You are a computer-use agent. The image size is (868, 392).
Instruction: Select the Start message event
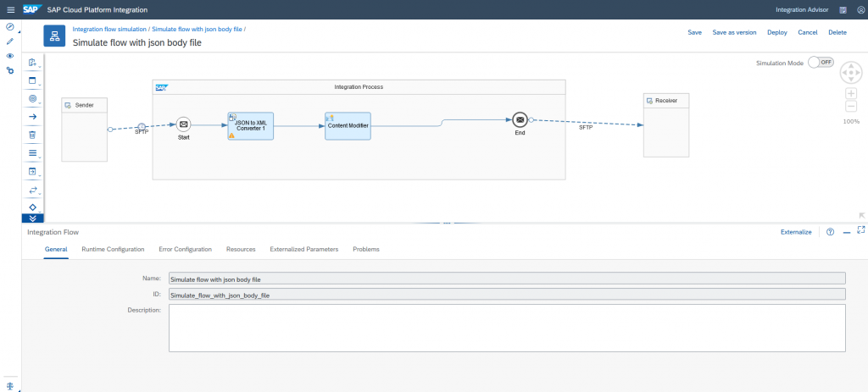[x=183, y=124]
